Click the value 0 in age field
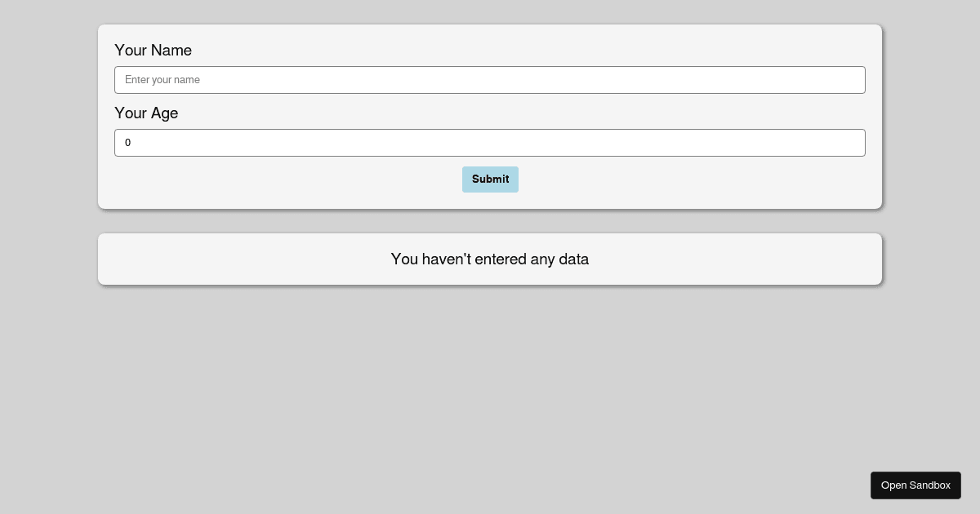 tap(128, 143)
